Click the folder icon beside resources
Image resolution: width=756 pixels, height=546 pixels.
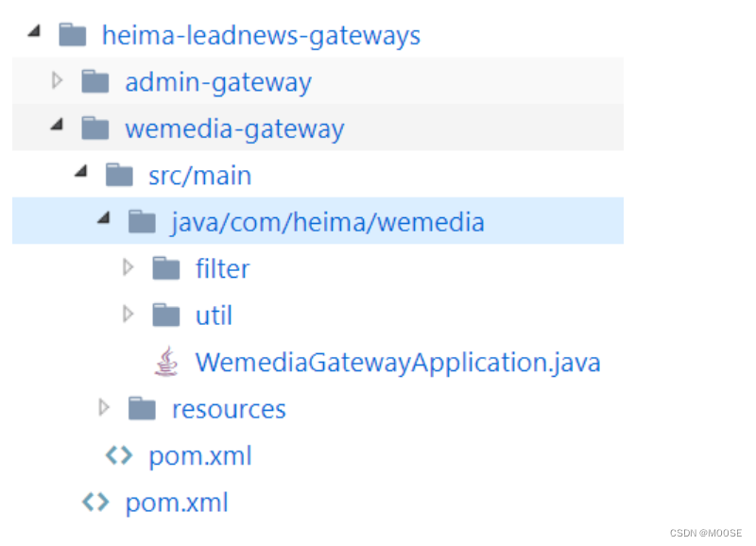point(142,407)
